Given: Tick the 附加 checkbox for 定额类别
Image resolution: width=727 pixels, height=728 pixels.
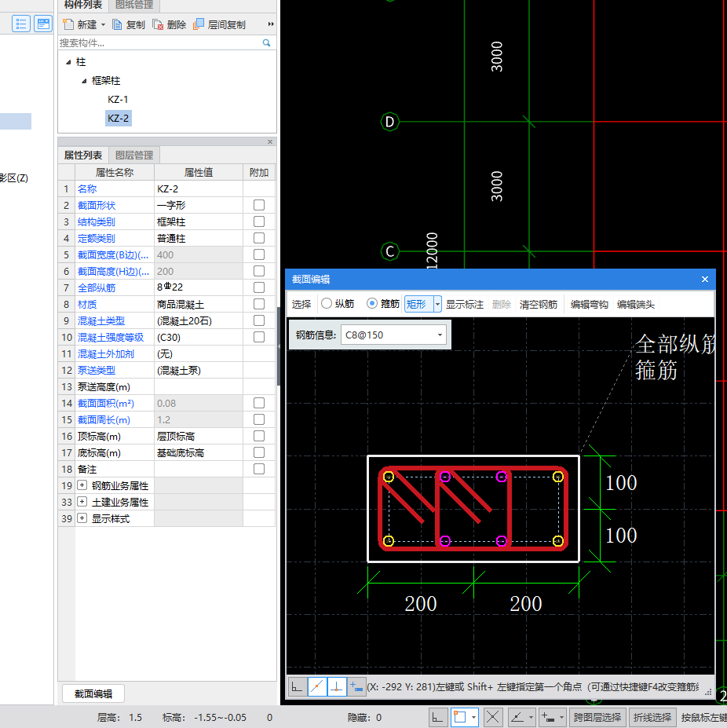Looking at the screenshot, I should 259,238.
